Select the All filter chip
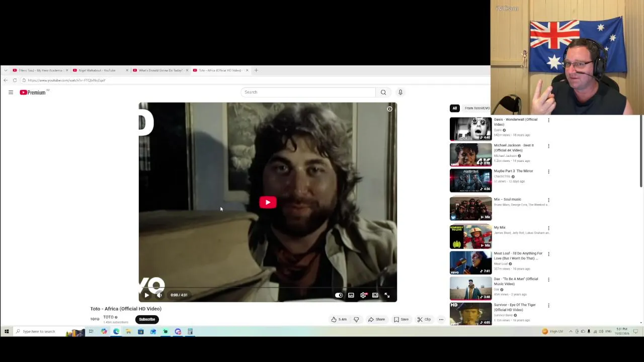 point(455,108)
